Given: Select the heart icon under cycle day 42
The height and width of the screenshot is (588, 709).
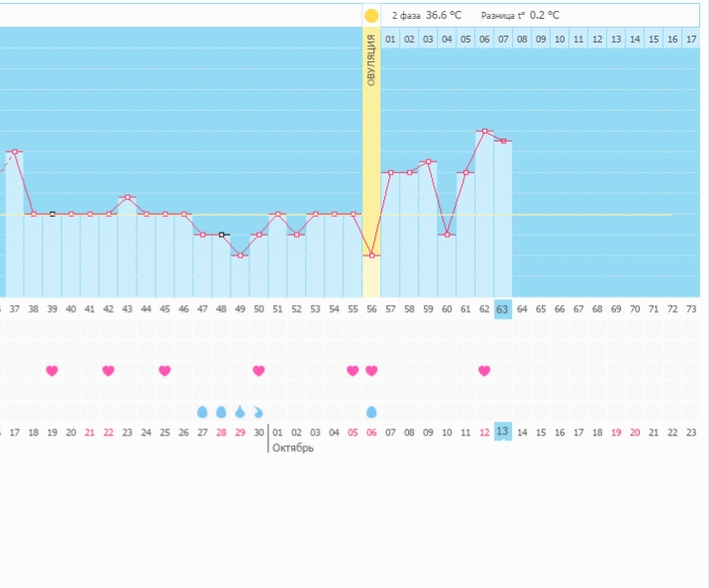Looking at the screenshot, I should pyautogui.click(x=108, y=370).
